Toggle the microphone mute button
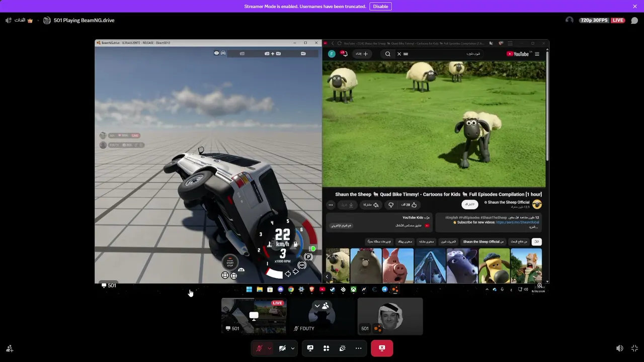This screenshot has width=644, height=362. coord(259,348)
